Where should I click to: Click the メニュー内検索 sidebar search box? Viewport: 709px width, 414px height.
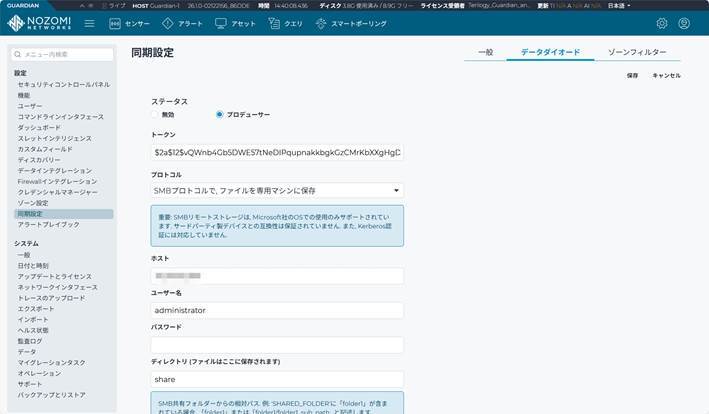click(x=63, y=54)
